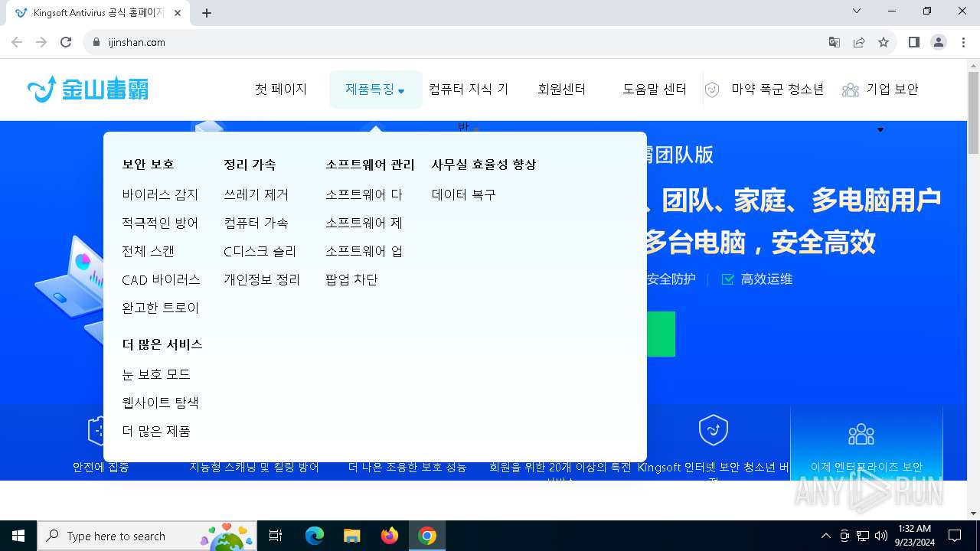Select 더 많은 제품 in the menu
Viewport: 980px width, 551px height.
click(x=156, y=432)
